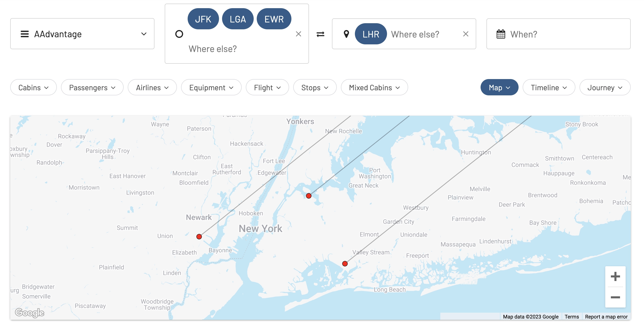The image size is (644, 331).
Task: Open the Google logo link
Action: [30, 313]
